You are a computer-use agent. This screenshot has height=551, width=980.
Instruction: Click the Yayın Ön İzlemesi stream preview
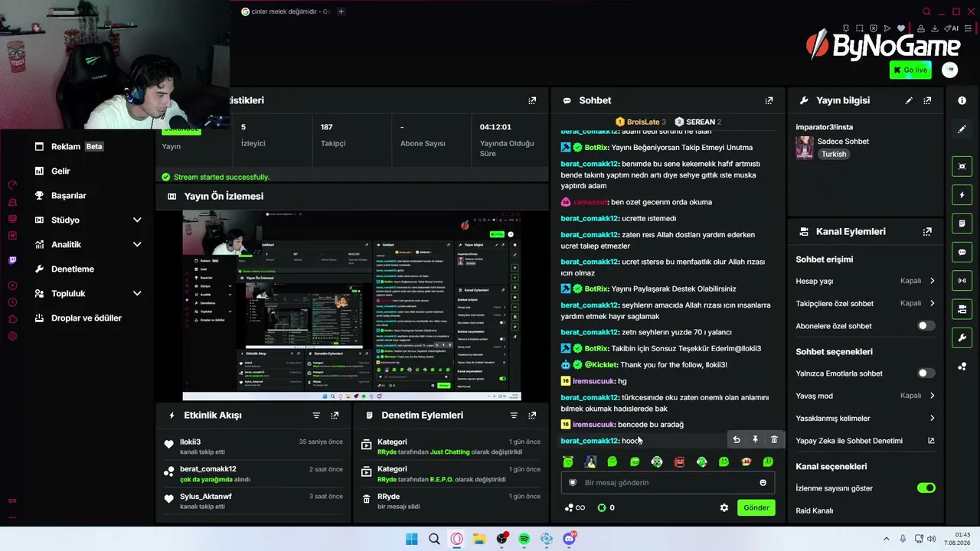pyautogui.click(x=351, y=305)
